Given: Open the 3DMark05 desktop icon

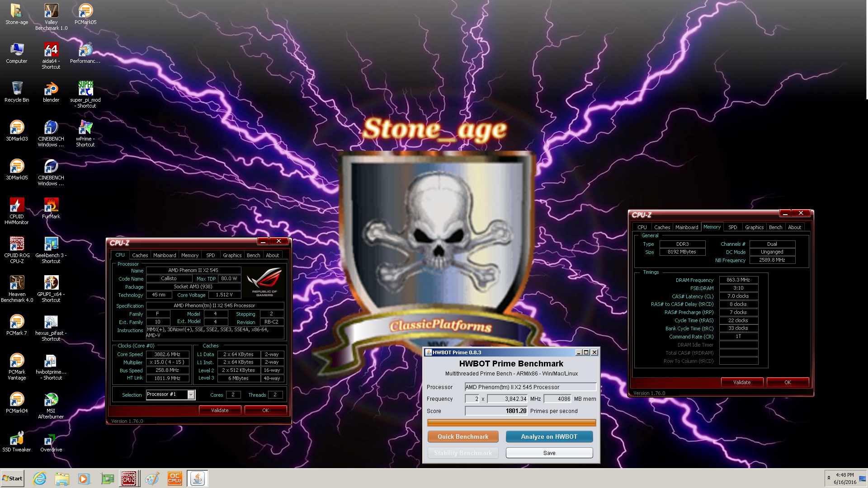Looking at the screenshot, I should pos(17,169).
